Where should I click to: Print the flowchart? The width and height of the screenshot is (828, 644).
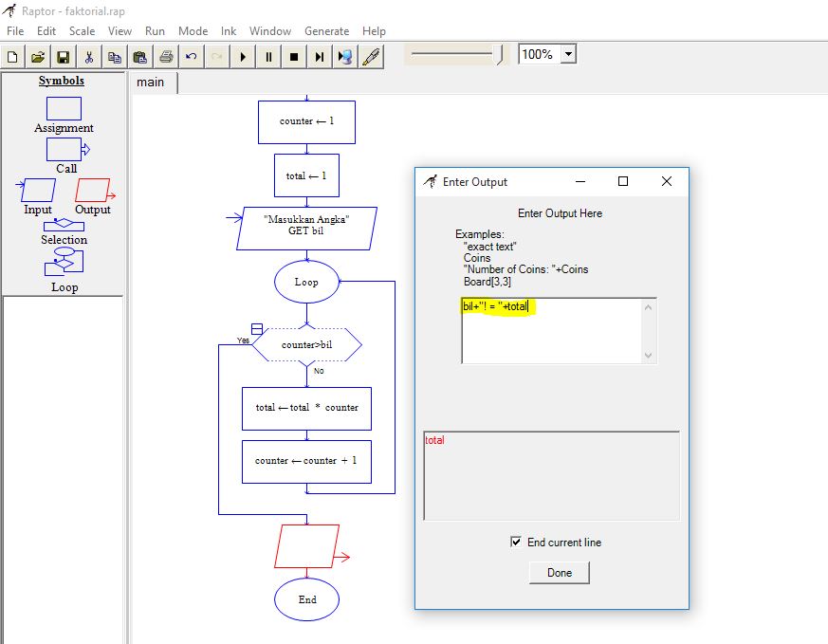pyautogui.click(x=165, y=56)
